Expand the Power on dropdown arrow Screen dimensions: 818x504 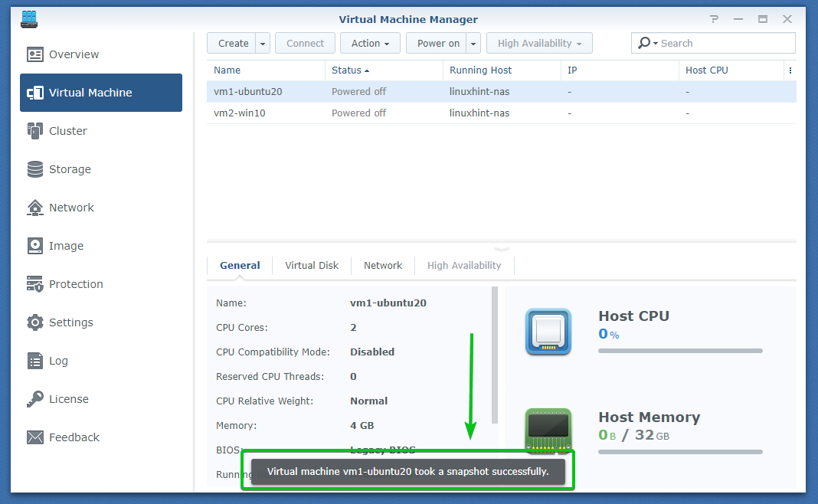click(x=473, y=44)
